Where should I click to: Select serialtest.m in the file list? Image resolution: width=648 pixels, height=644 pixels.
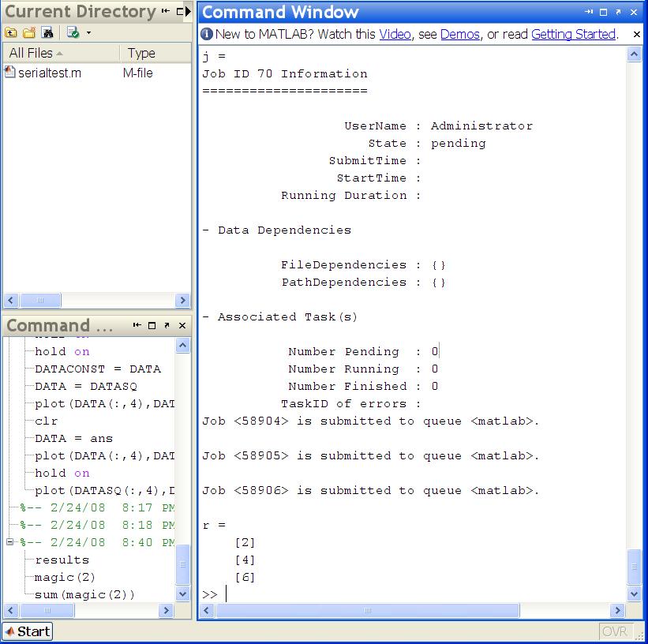(49, 73)
